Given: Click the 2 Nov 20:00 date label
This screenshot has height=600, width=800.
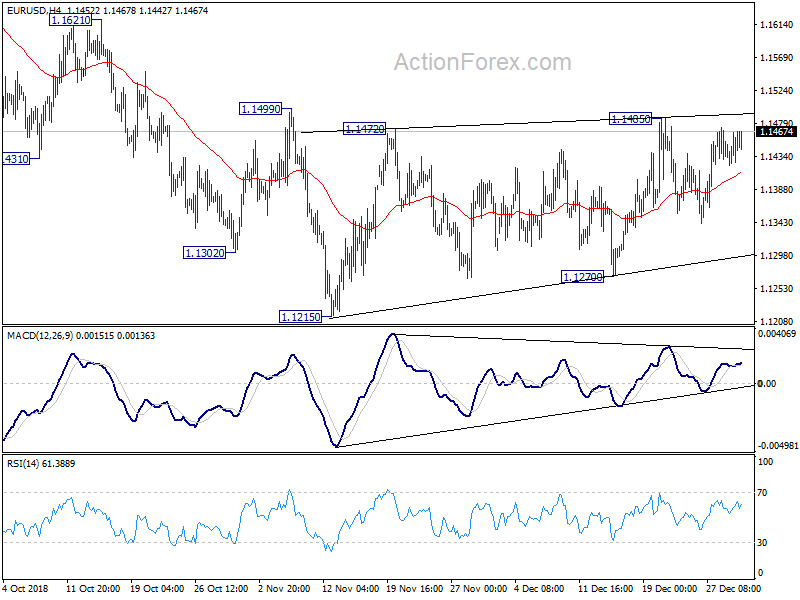Looking at the screenshot, I should (284, 588).
